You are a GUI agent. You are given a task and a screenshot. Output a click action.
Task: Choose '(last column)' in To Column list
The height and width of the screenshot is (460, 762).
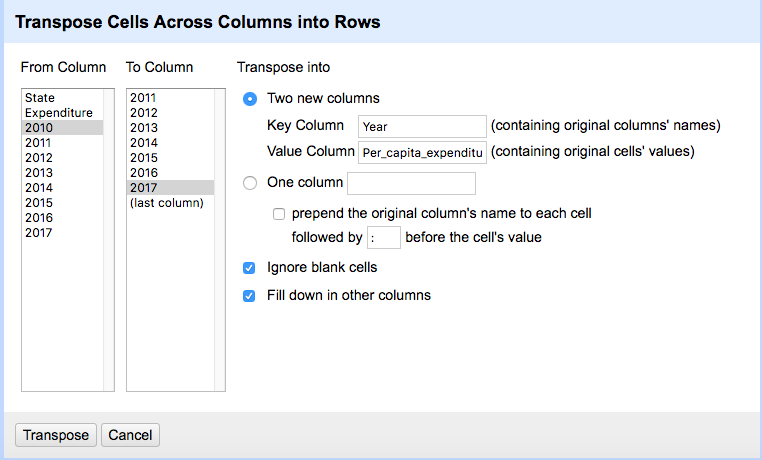pos(171,203)
